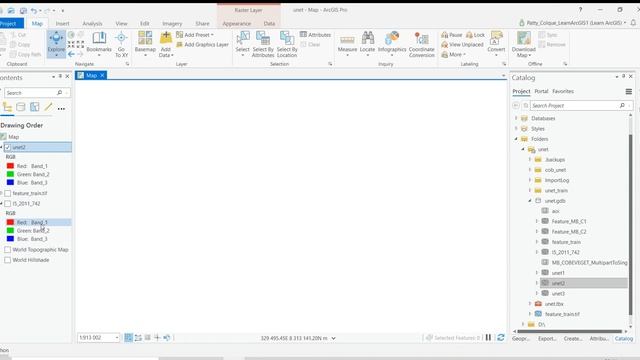Open Download Map tool

(x=524, y=44)
